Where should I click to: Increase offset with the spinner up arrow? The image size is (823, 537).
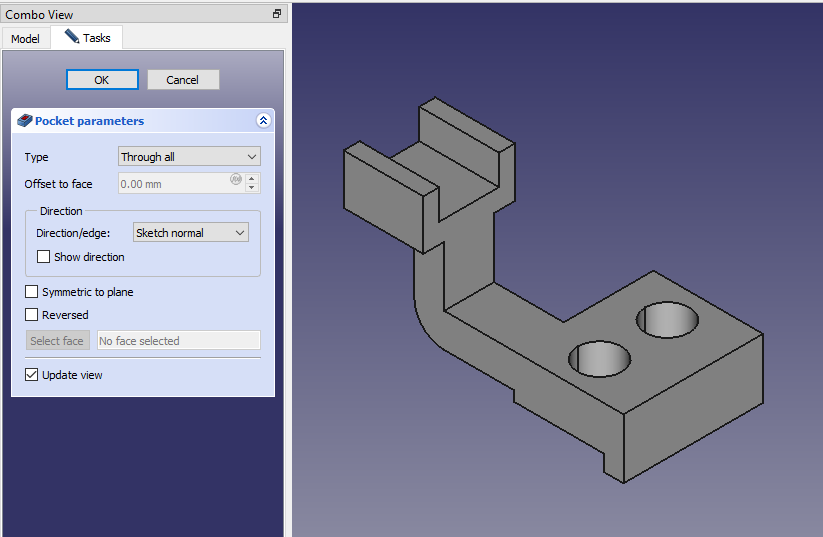252,179
